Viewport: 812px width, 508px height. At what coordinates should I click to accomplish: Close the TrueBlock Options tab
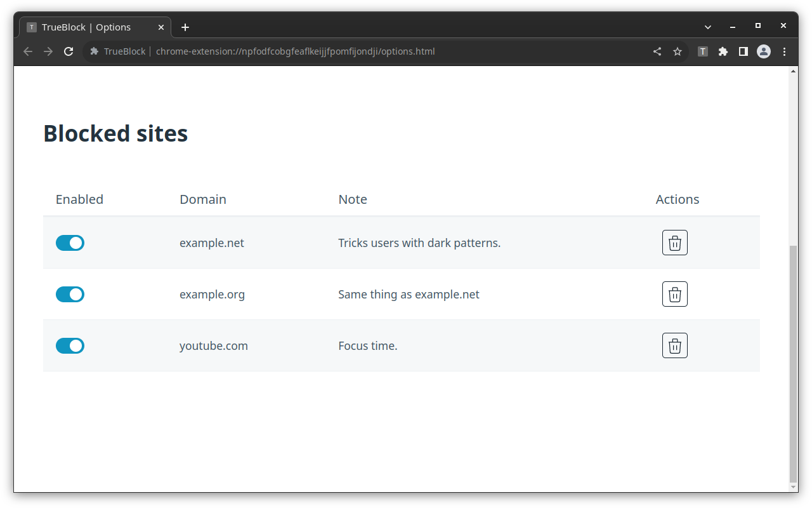pyautogui.click(x=161, y=27)
